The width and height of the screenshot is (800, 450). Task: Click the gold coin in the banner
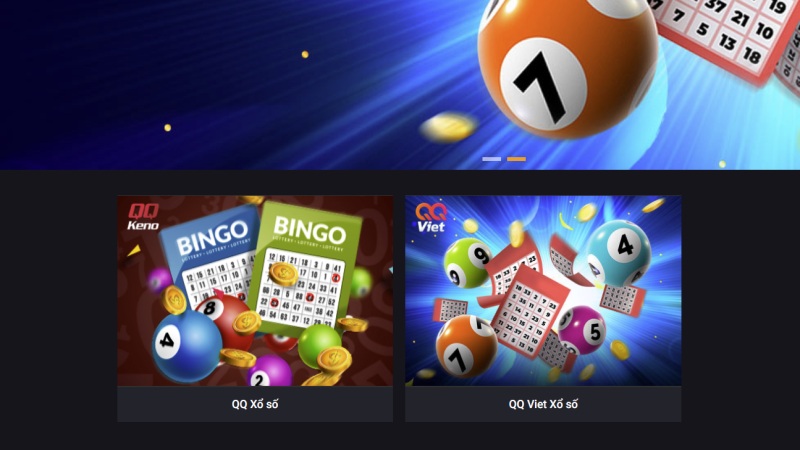[448, 127]
